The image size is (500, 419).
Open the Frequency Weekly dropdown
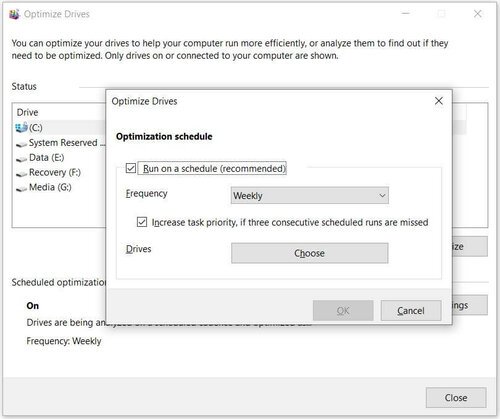tap(310, 195)
